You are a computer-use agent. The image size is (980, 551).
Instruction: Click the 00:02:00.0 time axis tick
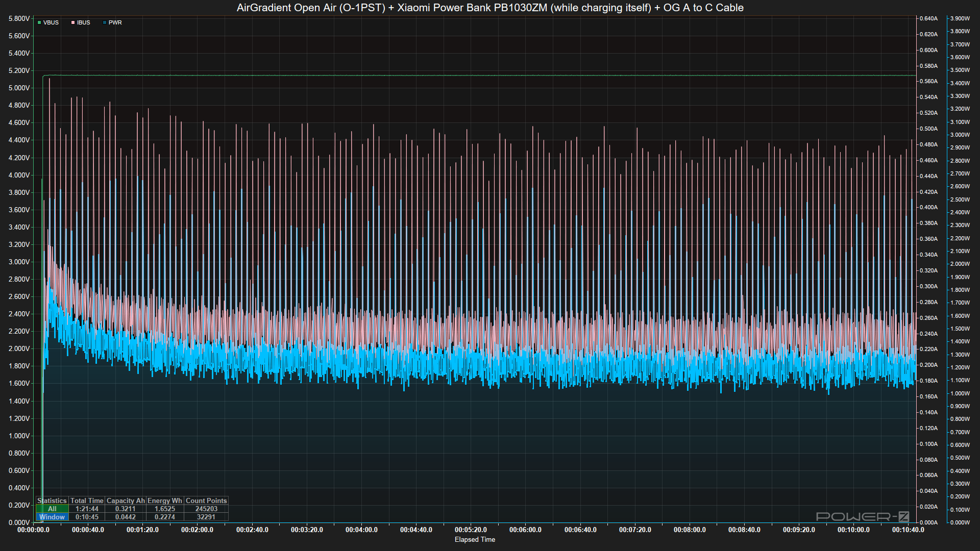pos(197,530)
